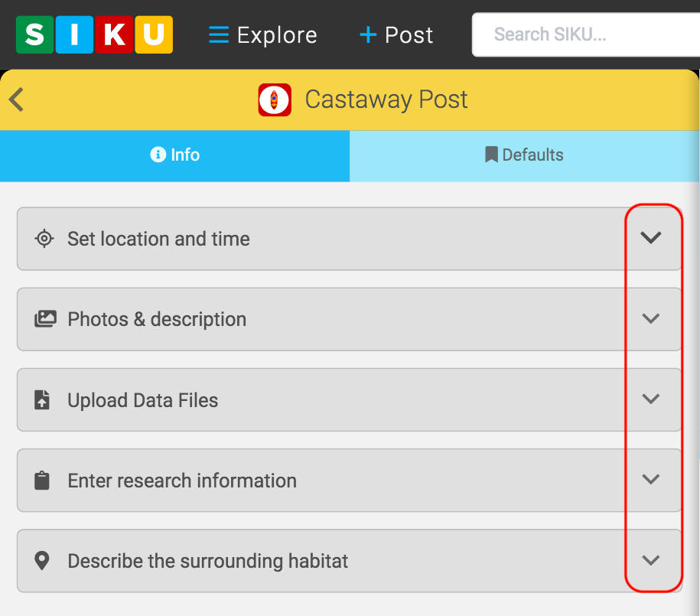The image size is (700, 616).
Task: Switch to the Info tab
Action: (x=175, y=155)
